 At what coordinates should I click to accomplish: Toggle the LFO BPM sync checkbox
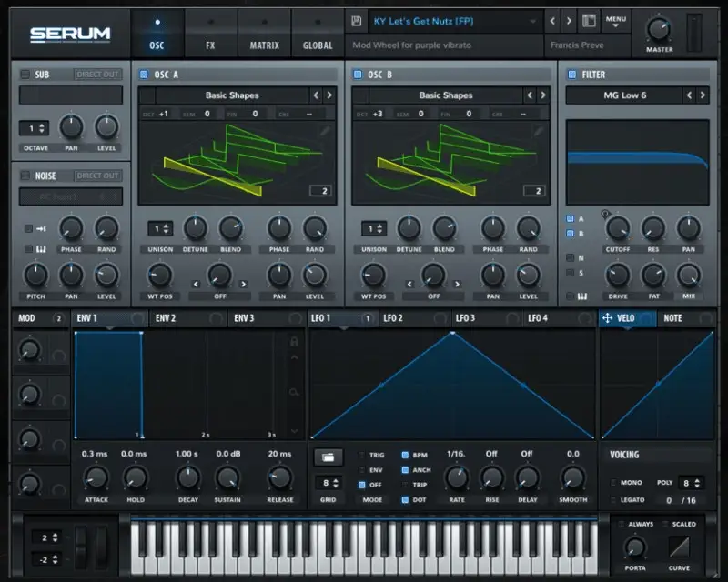click(405, 455)
